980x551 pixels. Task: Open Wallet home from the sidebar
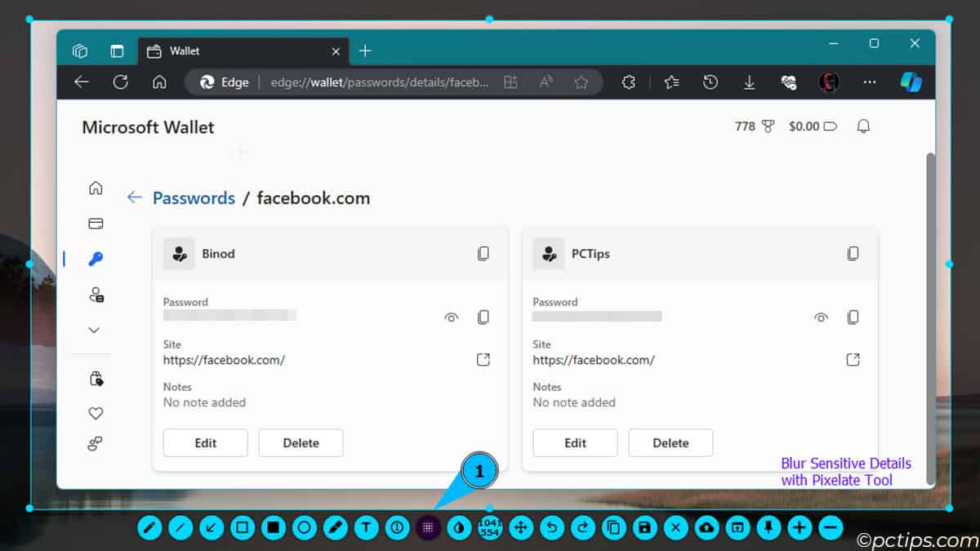pos(96,187)
